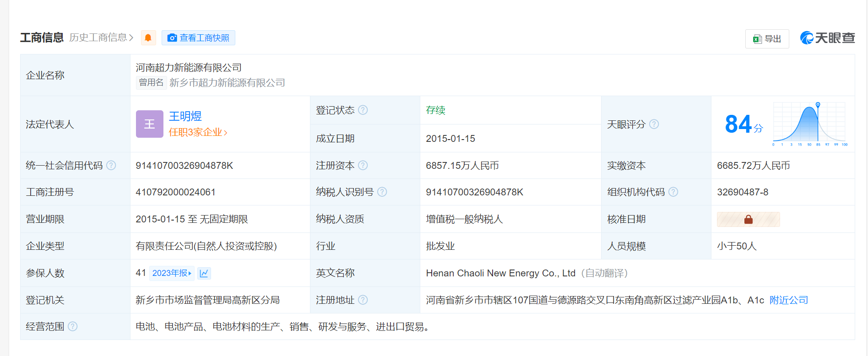The image size is (868, 356).
Task: Open 历史工商信息 history link
Action: coord(101,38)
